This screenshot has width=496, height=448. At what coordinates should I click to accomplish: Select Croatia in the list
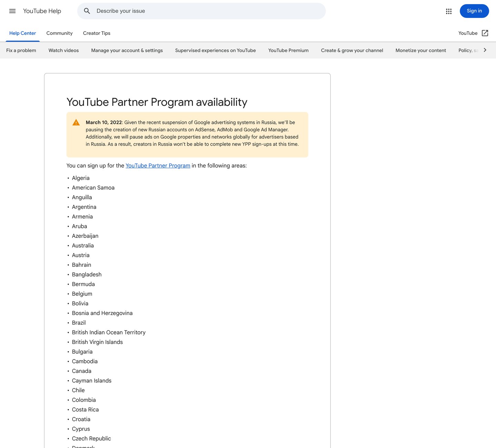coord(81,419)
